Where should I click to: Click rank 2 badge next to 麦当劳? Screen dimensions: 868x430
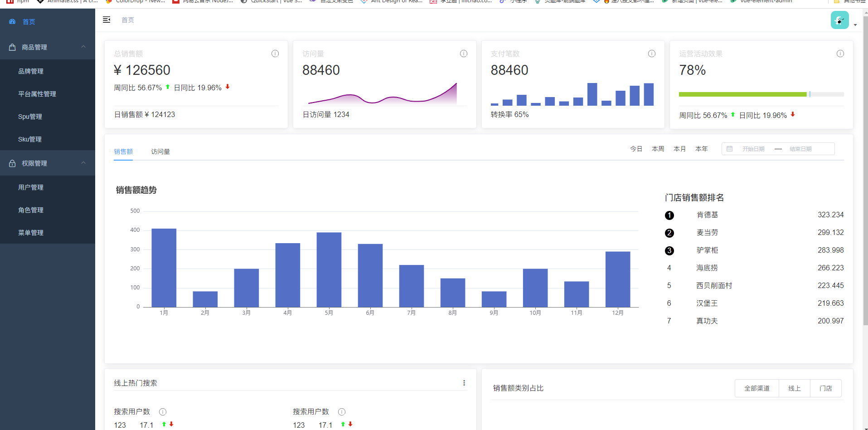669,233
